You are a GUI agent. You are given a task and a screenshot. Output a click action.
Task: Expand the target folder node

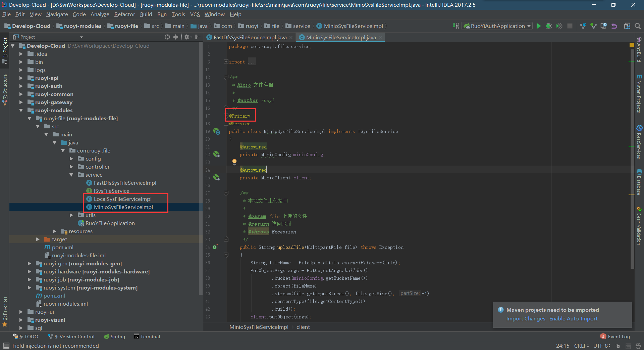38,239
